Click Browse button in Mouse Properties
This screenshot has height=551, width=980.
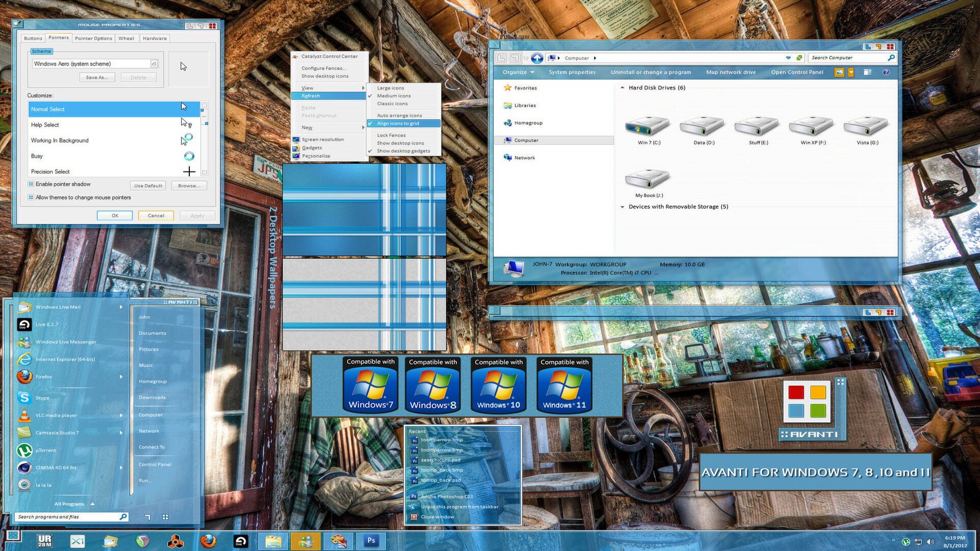click(189, 186)
